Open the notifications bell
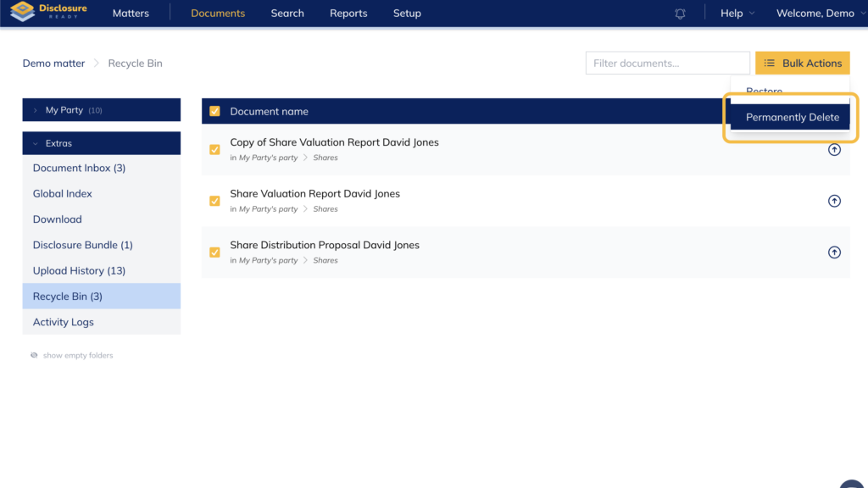Screen dimensions: 868x488 click(x=681, y=14)
